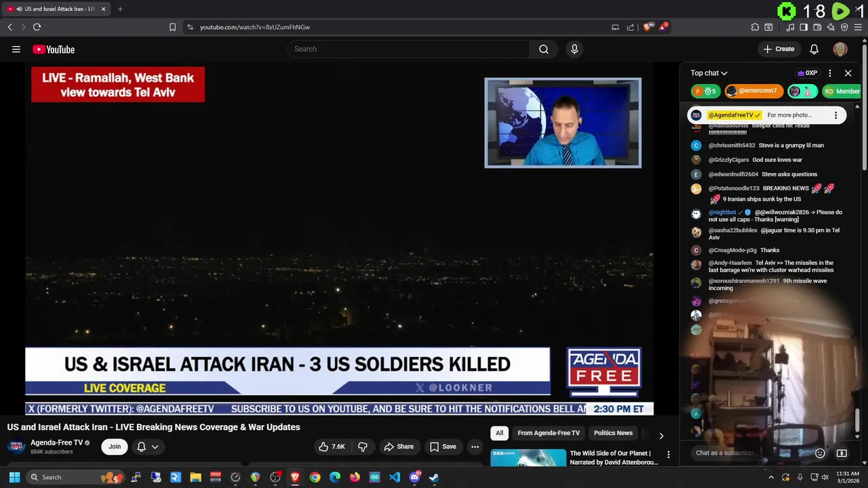Share this page via address bar icon
Viewport: 868px width, 488px height.
[631, 27]
